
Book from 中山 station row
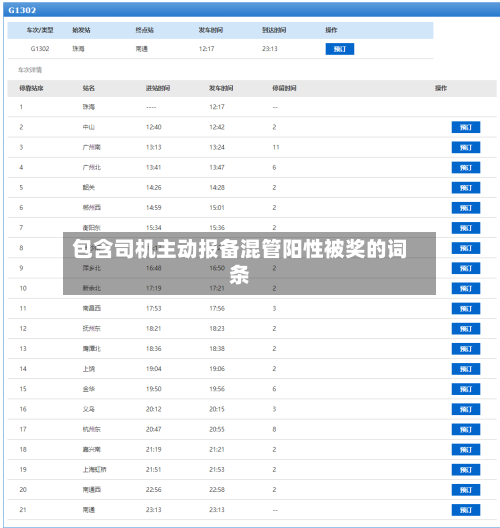(466, 127)
